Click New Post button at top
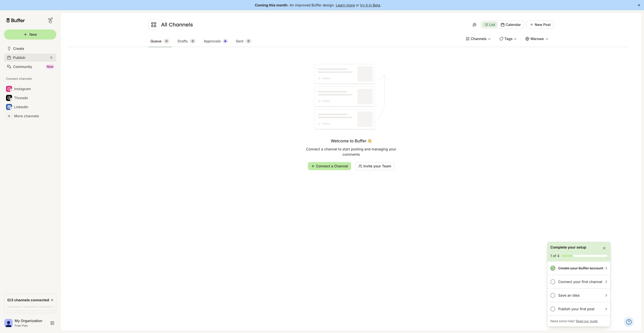This screenshot has width=644, height=333. tap(540, 25)
